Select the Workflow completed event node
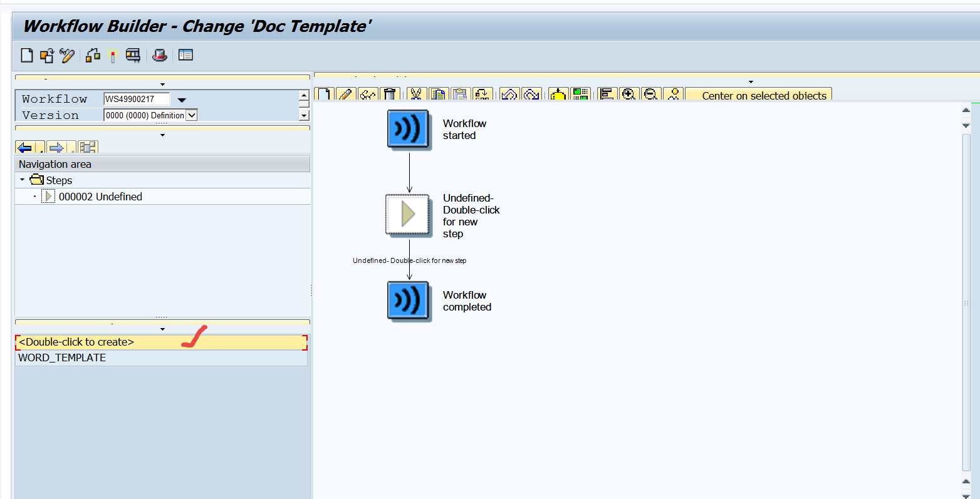The width and height of the screenshot is (980, 499). 409,301
